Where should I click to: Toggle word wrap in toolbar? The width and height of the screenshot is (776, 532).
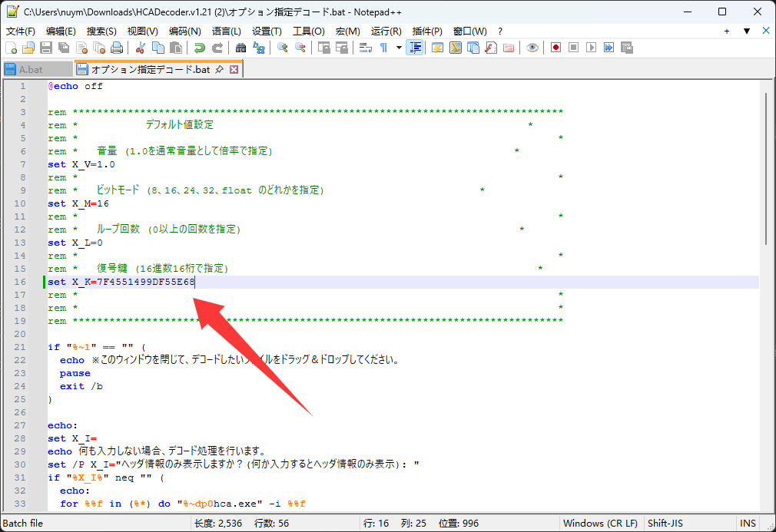(x=366, y=48)
